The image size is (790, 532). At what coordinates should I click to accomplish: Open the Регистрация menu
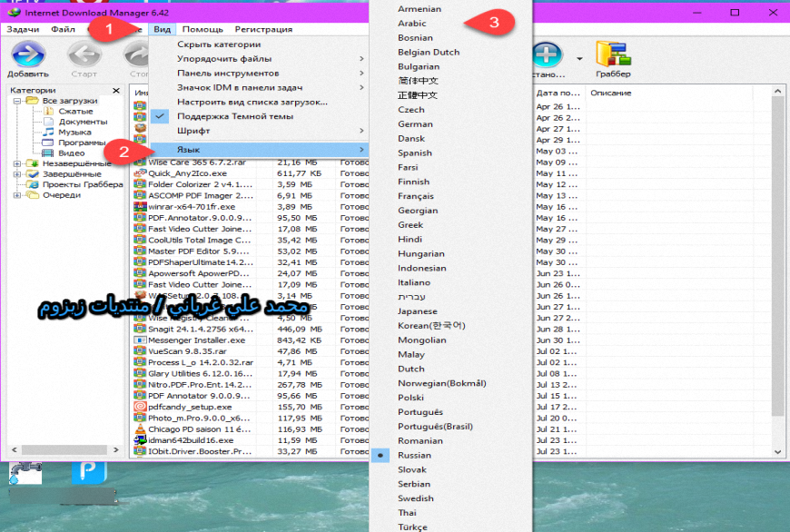[263, 29]
